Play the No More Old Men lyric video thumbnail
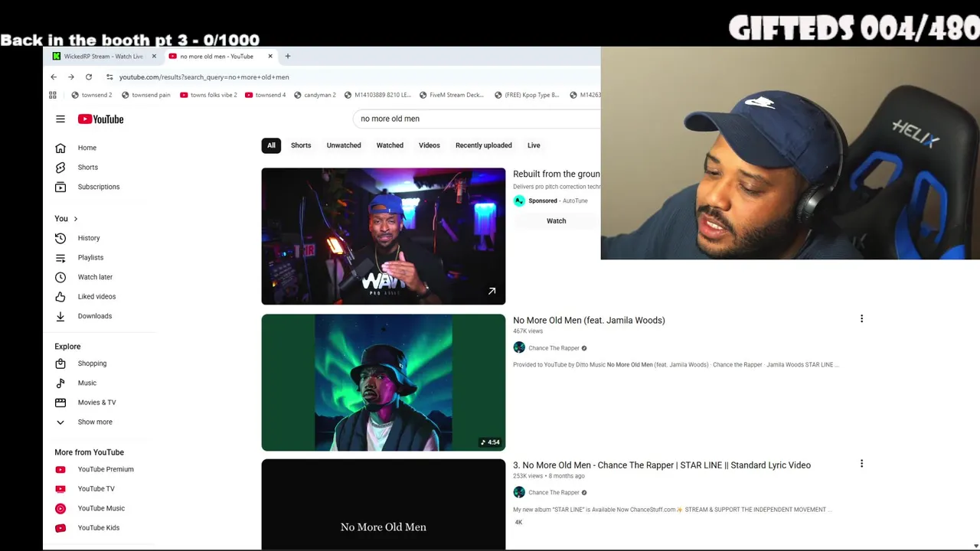The image size is (980, 551). pyautogui.click(x=384, y=505)
